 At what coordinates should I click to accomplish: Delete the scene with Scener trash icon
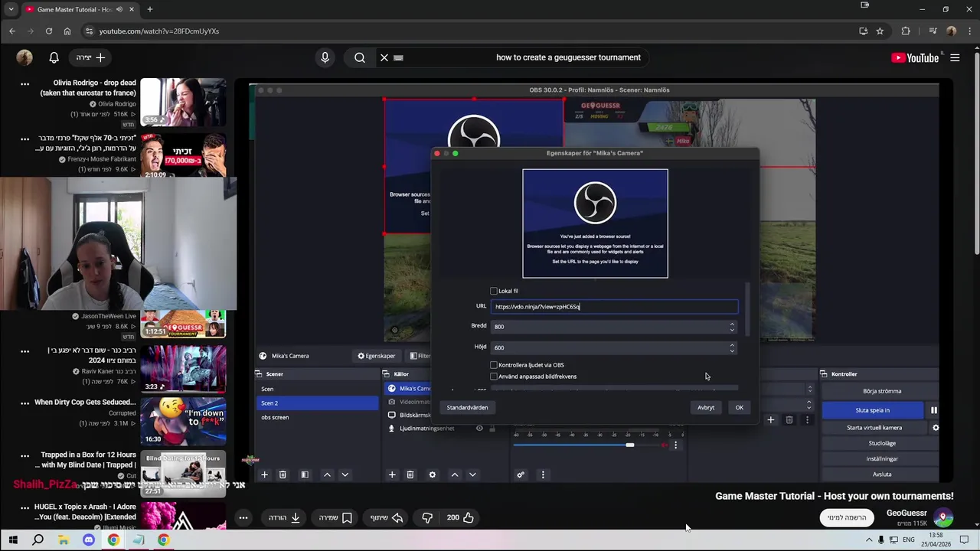click(x=283, y=474)
